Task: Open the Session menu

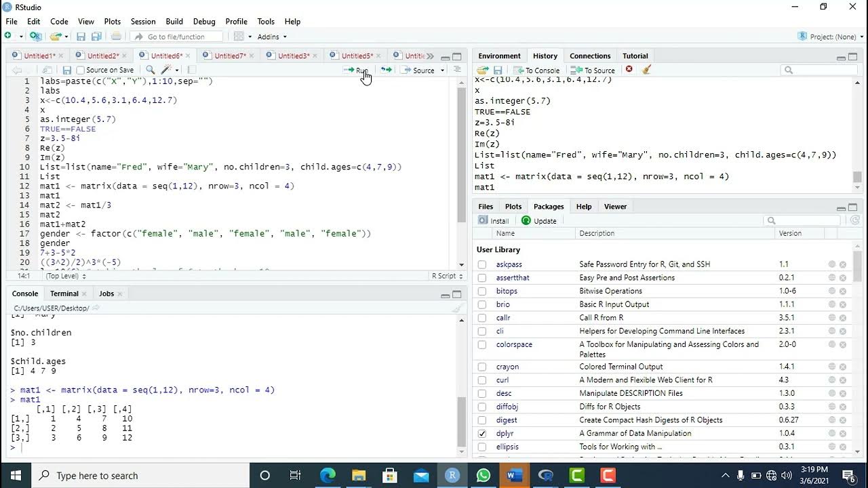Action: pyautogui.click(x=143, y=22)
